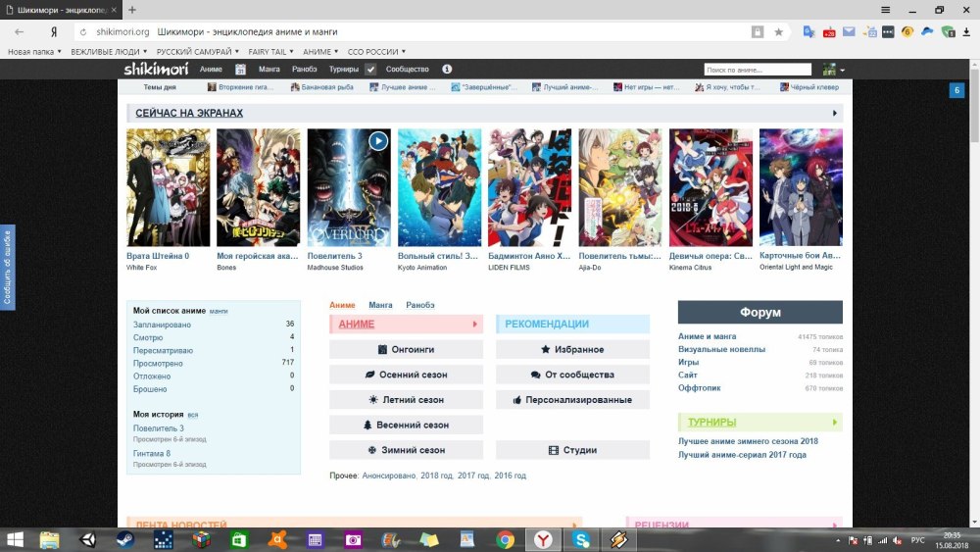Image resolution: width=980 pixels, height=552 pixels.
Task: Open the browser hamburger menu
Action: [886, 10]
